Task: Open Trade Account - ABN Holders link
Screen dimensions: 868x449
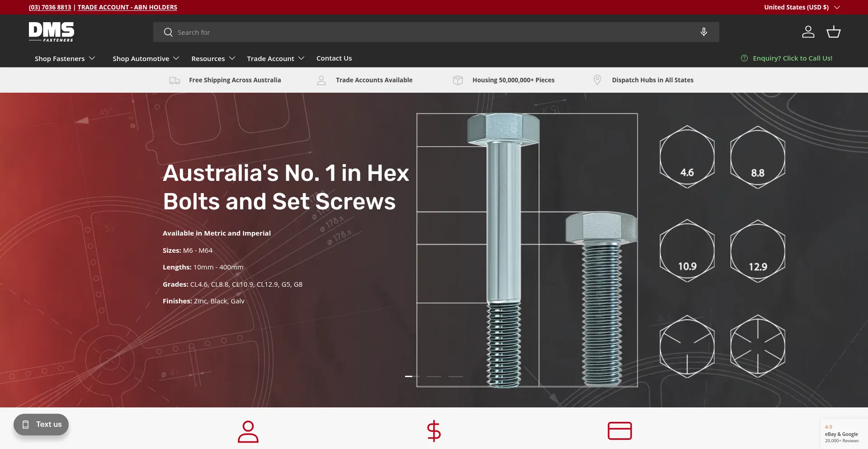Action: pos(127,7)
